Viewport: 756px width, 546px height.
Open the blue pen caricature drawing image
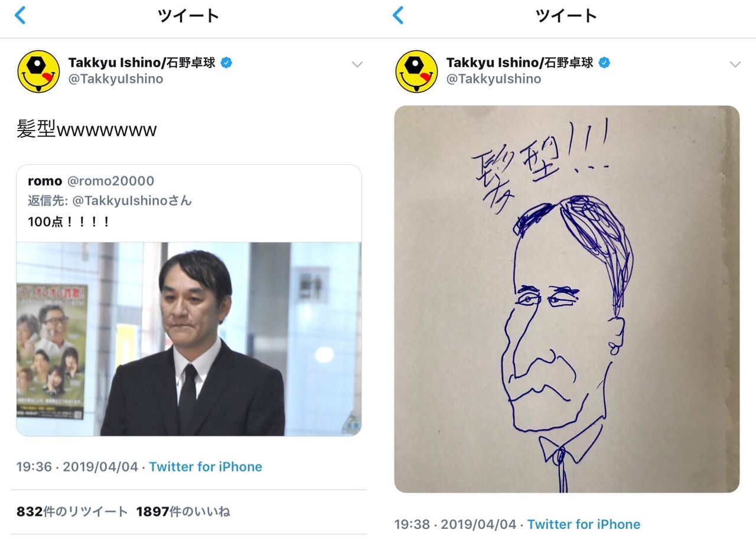(x=566, y=299)
